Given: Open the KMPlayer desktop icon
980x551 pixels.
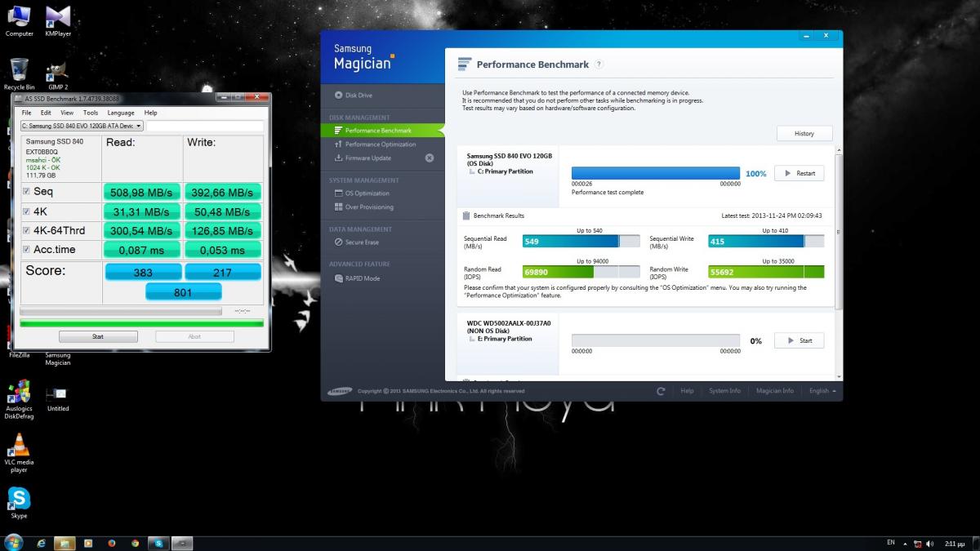Looking at the screenshot, I should tap(58, 21).
